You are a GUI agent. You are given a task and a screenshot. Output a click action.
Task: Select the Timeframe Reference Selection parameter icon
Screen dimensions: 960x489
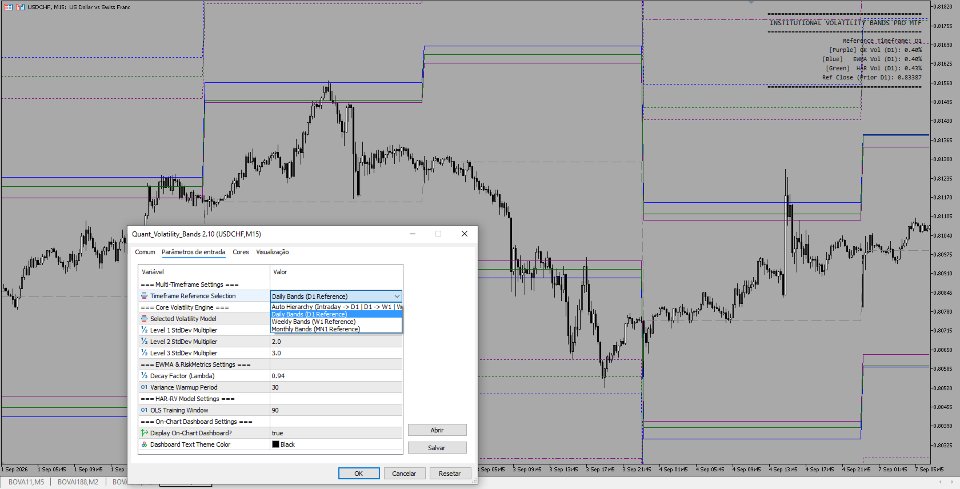[144, 296]
